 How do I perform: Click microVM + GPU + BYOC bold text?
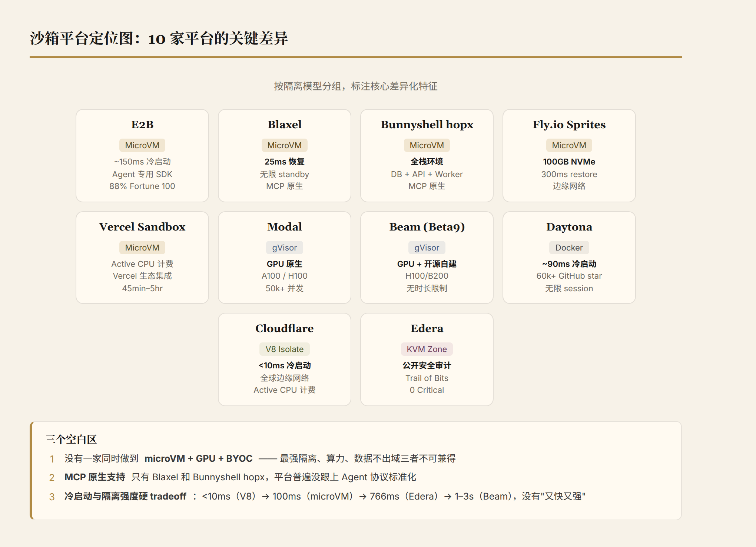(x=199, y=458)
